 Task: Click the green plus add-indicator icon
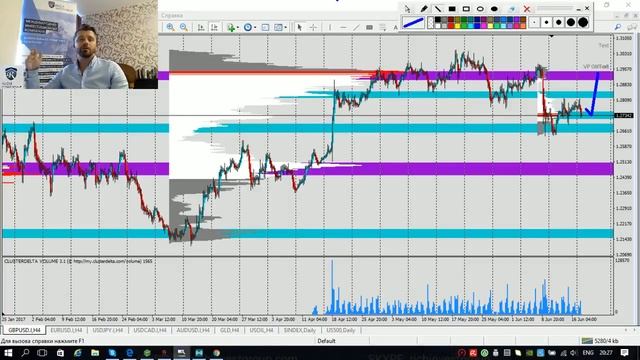coord(231,27)
